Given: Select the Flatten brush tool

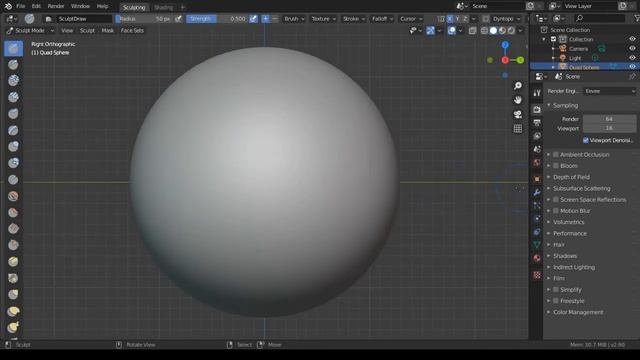Looking at the screenshot, I should pos(13,212).
